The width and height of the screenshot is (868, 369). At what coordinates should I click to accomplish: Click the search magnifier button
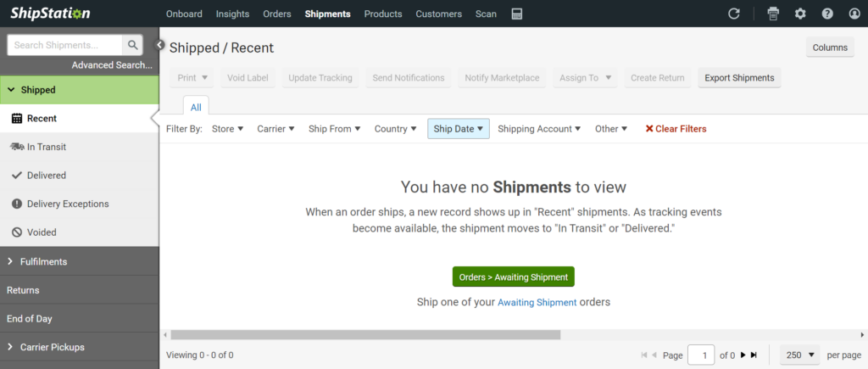click(133, 45)
